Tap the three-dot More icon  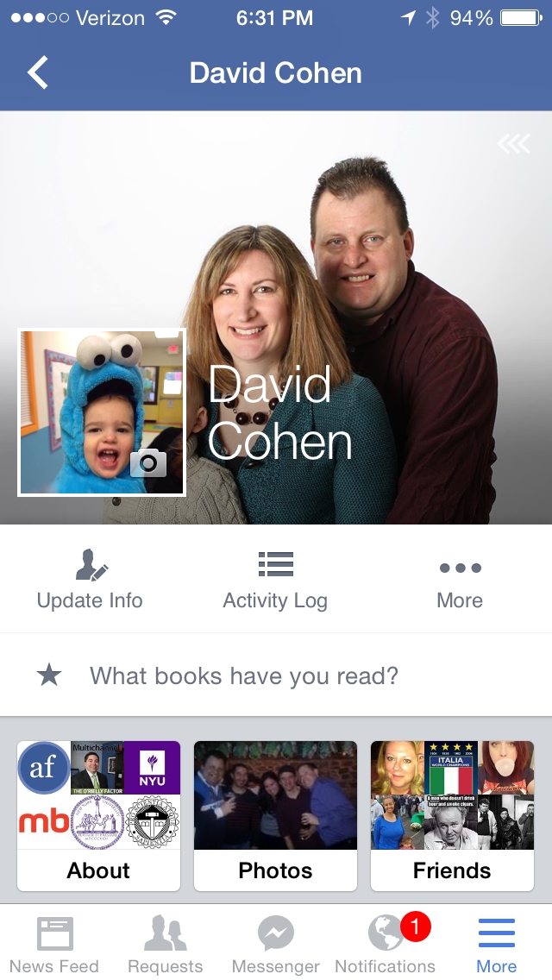(460, 568)
